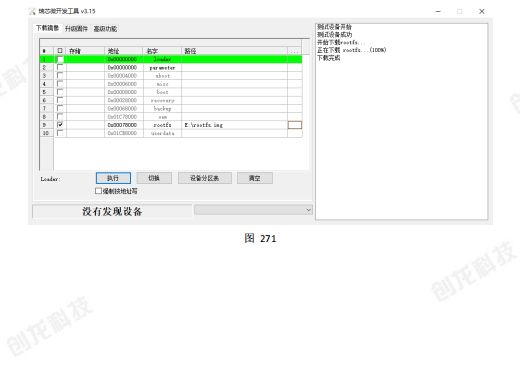Select the parameter name cell
This screenshot has width=520, height=370.
(162, 67)
